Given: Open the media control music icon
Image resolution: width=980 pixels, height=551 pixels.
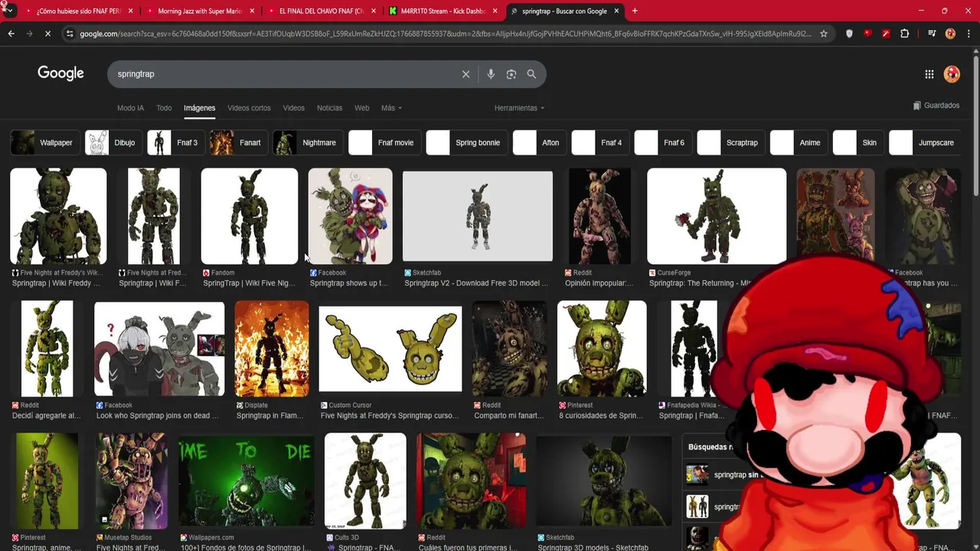Looking at the screenshot, I should click(932, 34).
